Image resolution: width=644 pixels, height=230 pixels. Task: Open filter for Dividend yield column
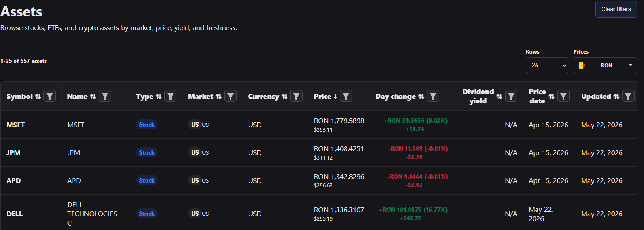click(511, 96)
